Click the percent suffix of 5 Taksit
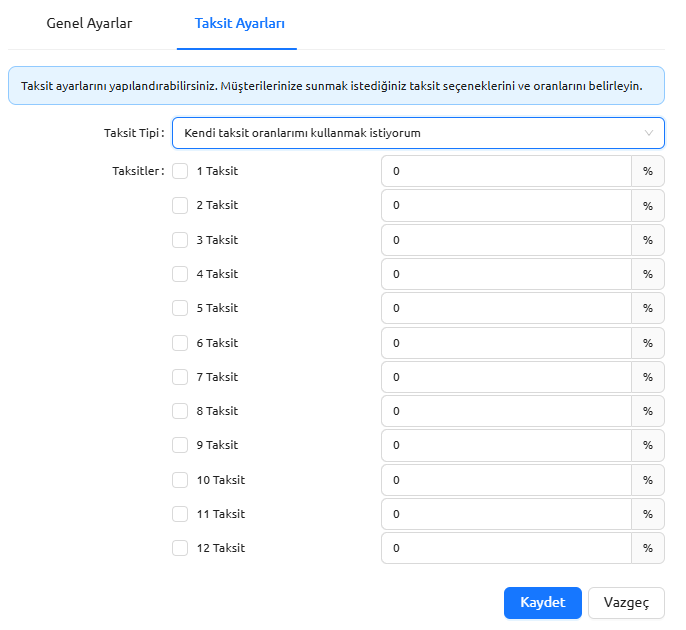Viewport: 686px width, 630px height. click(x=648, y=308)
